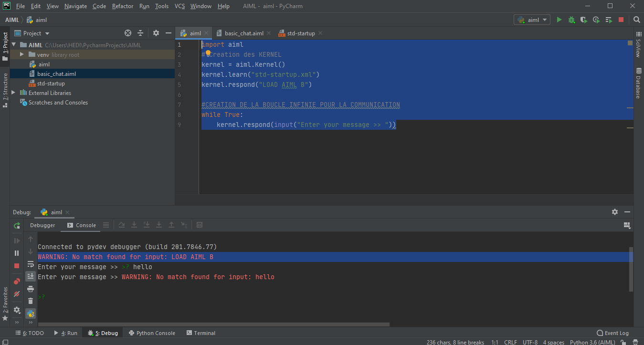644x345 pixels.
Task: Click Run to Cursor icon
Action: coord(184,225)
